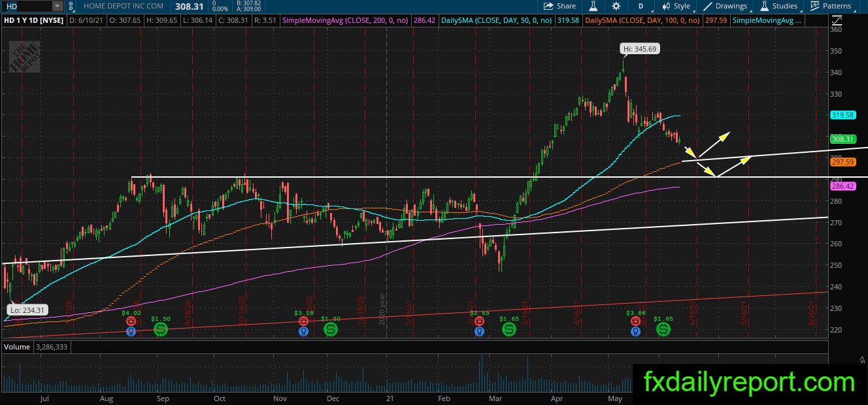Open the symbol selector dropdown arrow
Image resolution: width=868 pixels, height=405 pixels.
pos(58,6)
